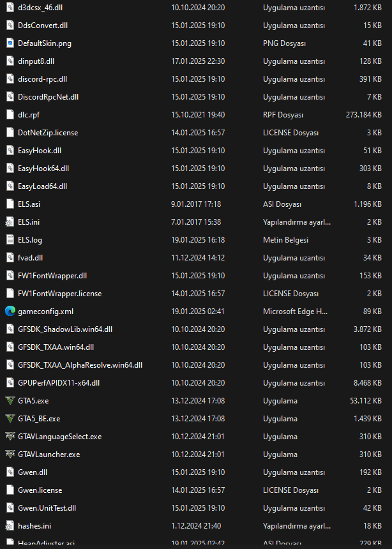Select the dlc.rpf file icon

click(10, 115)
